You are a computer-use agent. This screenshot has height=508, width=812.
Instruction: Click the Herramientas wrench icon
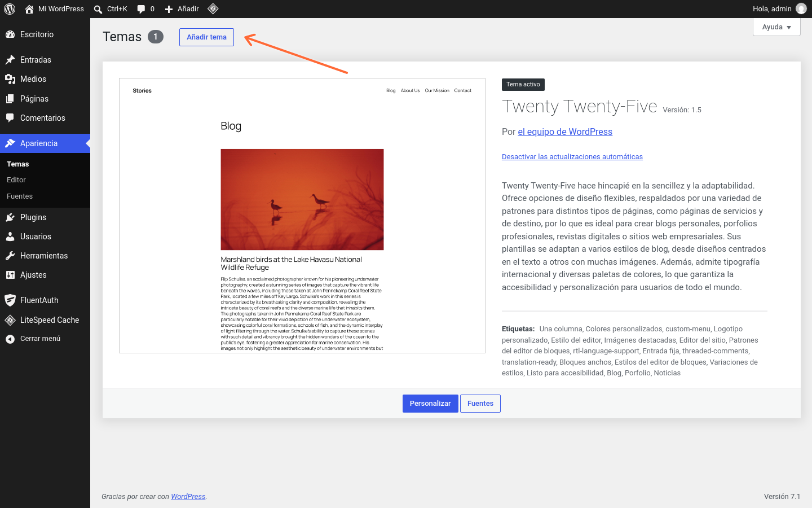pos(10,256)
